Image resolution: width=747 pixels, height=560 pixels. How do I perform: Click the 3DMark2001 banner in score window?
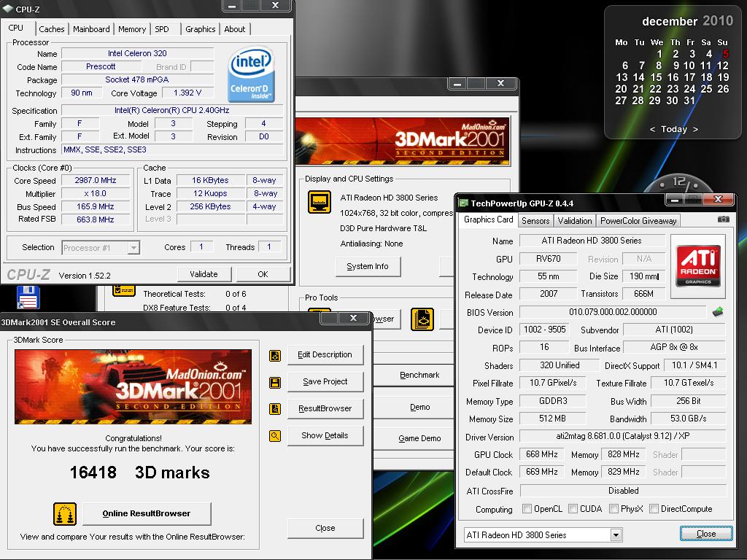133,386
